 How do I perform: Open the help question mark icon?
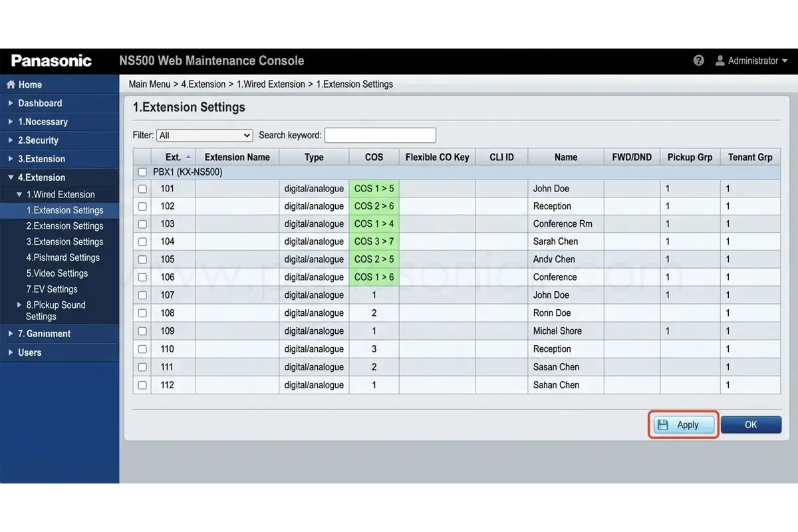click(x=698, y=61)
